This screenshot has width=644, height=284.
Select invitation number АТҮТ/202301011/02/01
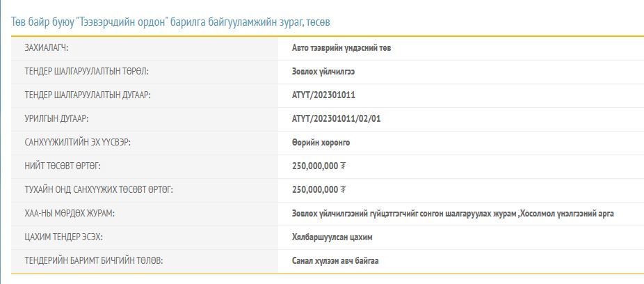click(337, 119)
